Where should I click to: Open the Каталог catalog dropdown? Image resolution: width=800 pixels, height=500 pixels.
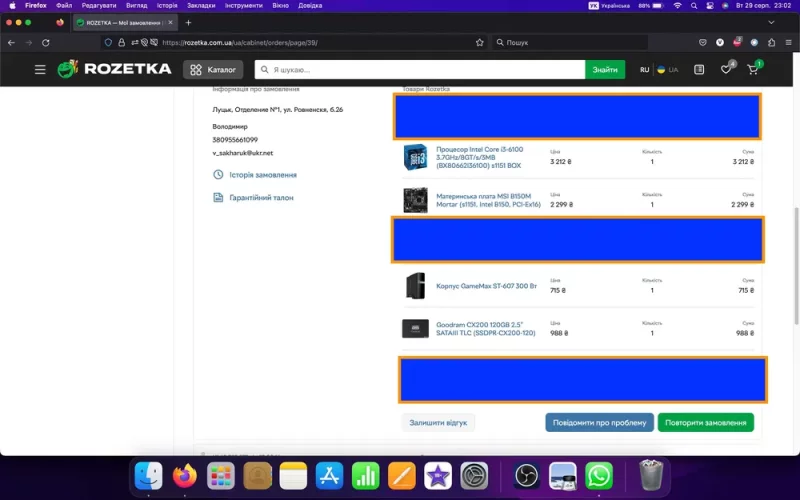tap(212, 70)
